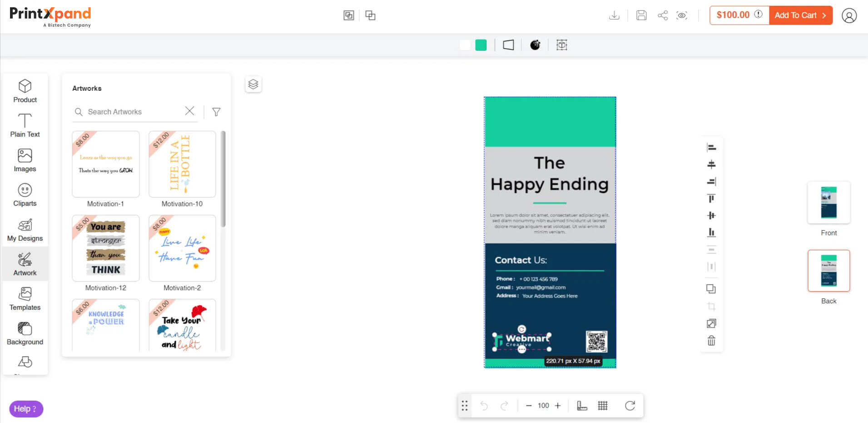Viewport: 868px width, 423px height.
Task: Open the user account menu
Action: [849, 15]
